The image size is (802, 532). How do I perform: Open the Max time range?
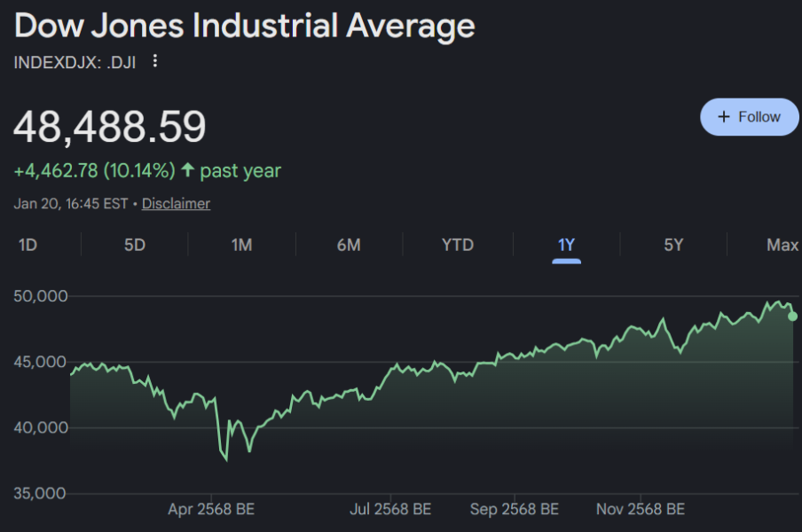(782, 245)
